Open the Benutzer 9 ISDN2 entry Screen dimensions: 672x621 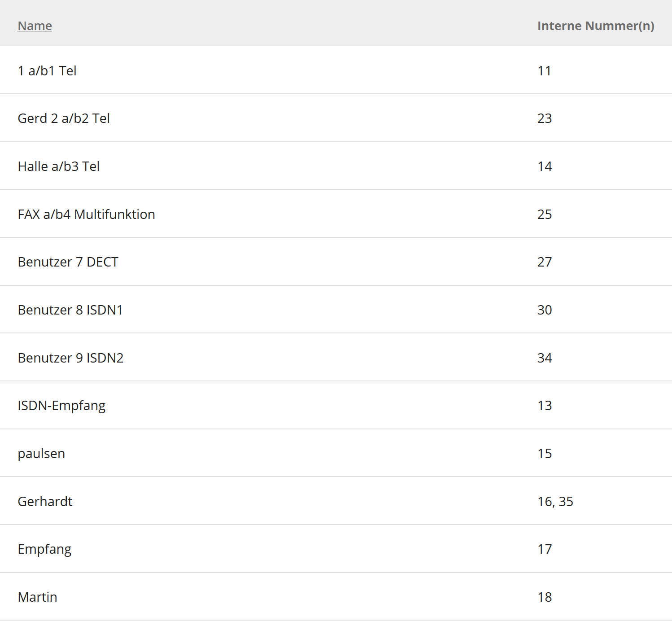tap(71, 358)
